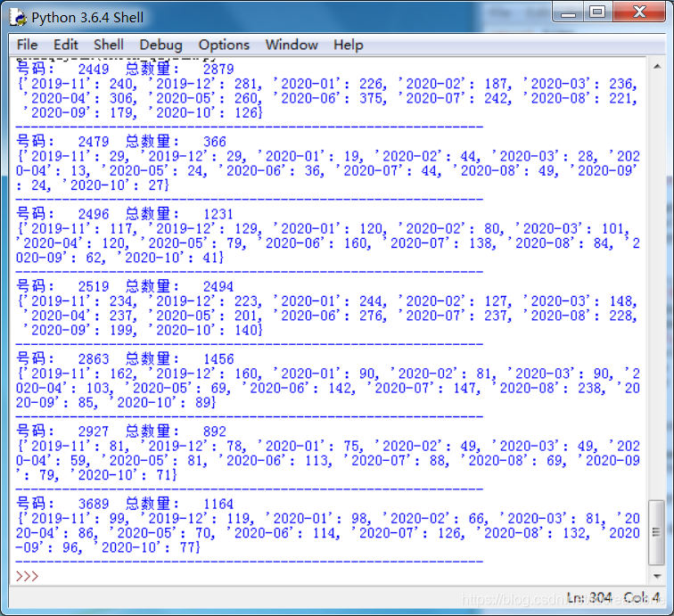Click the total 892 value
The height and width of the screenshot is (616, 674).
click(x=215, y=431)
